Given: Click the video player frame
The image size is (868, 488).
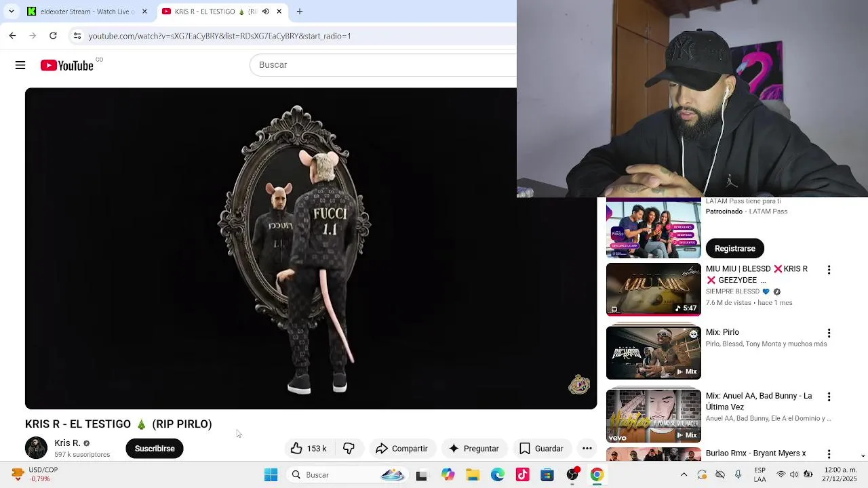Looking at the screenshot, I should (x=311, y=248).
